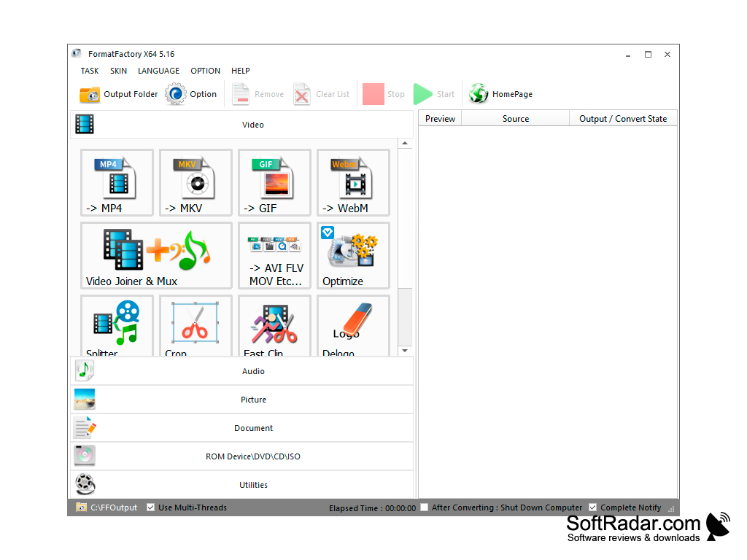Viewport: 747px width, 560px height.
Task: Click the Document category pencil icon
Action: coord(85,427)
